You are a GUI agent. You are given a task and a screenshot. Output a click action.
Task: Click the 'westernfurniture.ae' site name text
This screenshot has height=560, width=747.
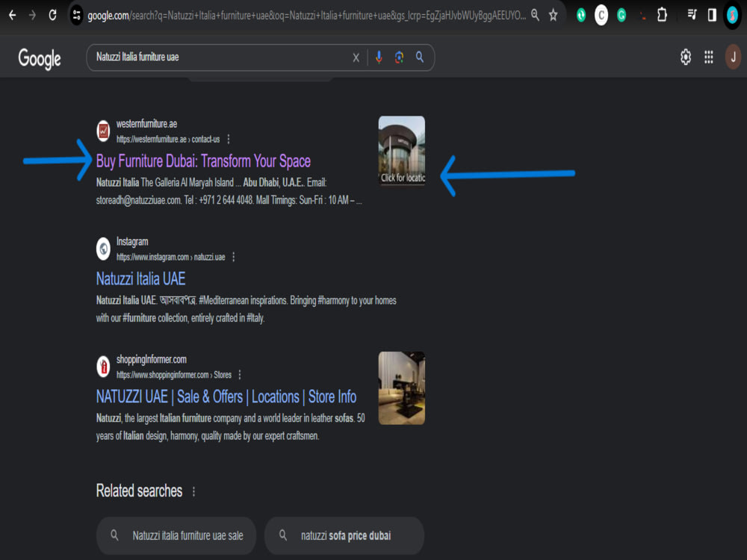tap(146, 124)
